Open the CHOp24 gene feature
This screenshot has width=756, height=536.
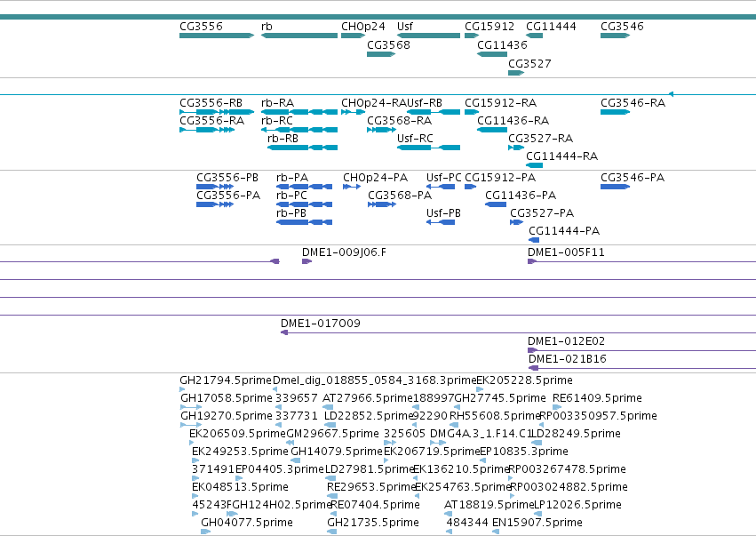[x=353, y=36]
